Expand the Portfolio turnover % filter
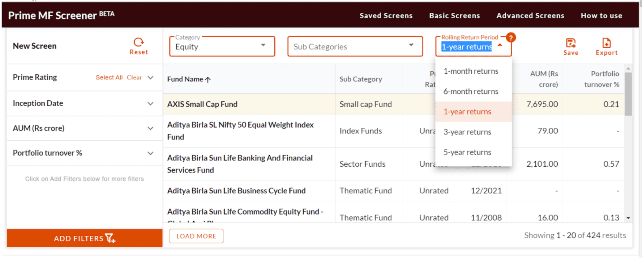 pos(150,153)
